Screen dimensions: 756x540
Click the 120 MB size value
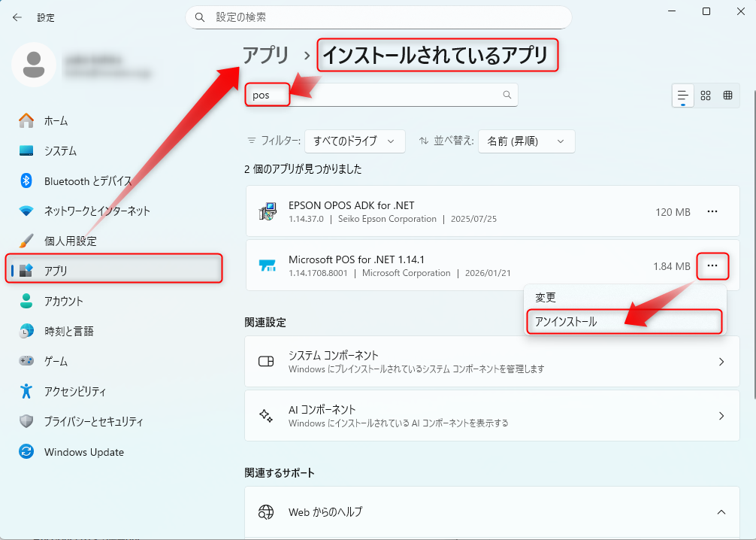pos(673,212)
